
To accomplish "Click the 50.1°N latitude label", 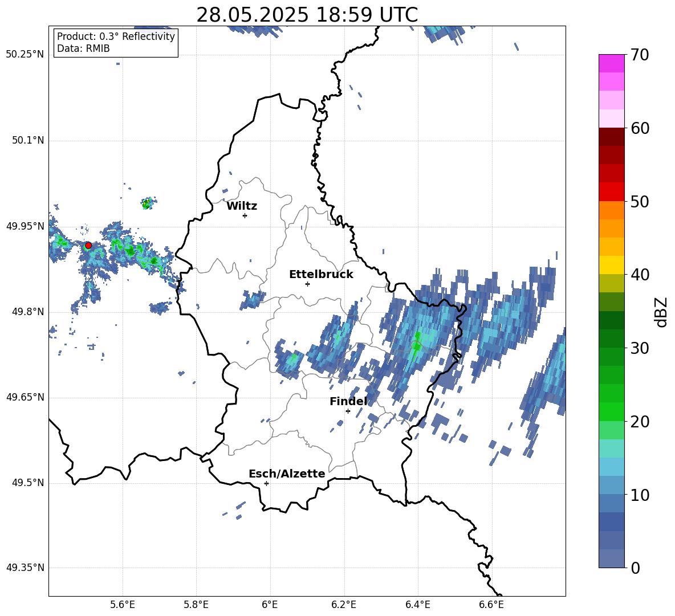I will (28, 140).
